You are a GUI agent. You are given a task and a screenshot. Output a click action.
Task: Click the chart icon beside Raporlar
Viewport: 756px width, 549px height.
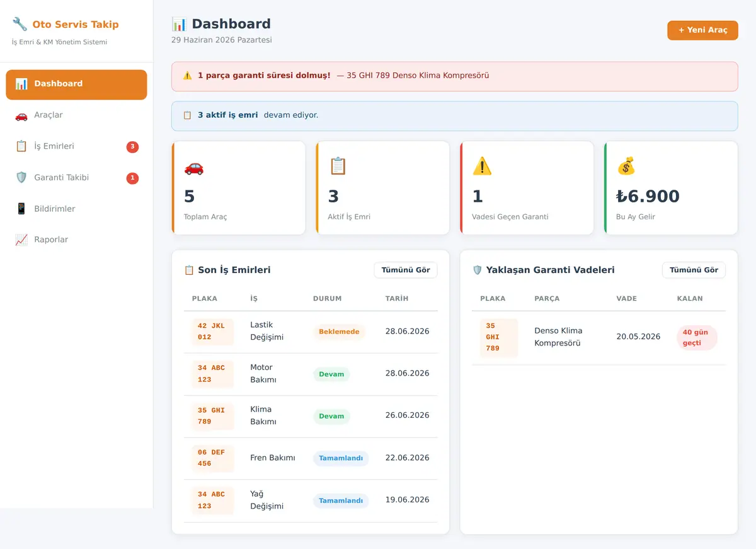tap(21, 240)
